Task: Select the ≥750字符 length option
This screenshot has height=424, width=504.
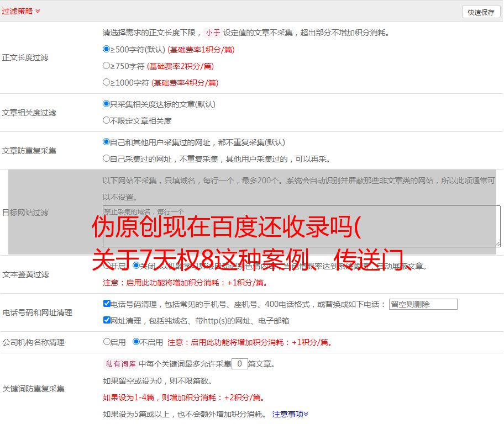Action: pyautogui.click(x=107, y=66)
